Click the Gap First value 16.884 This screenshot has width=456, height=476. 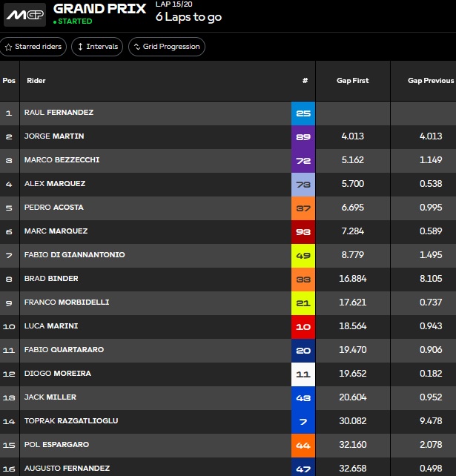pos(353,278)
